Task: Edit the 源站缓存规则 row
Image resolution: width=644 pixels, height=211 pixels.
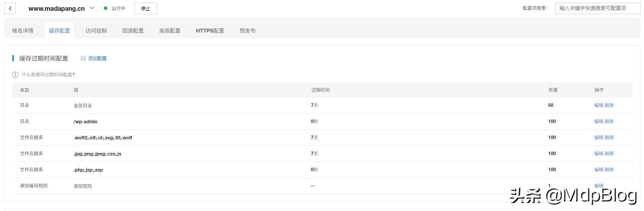Action: (x=598, y=186)
